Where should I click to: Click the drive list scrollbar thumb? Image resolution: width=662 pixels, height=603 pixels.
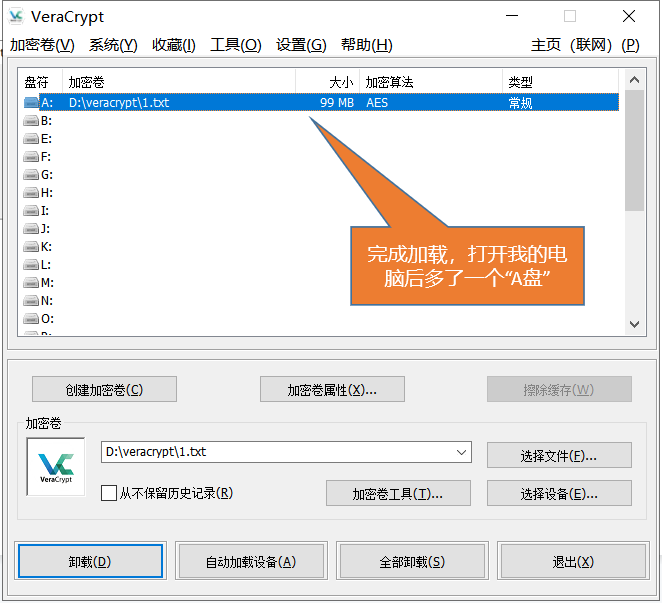634,150
